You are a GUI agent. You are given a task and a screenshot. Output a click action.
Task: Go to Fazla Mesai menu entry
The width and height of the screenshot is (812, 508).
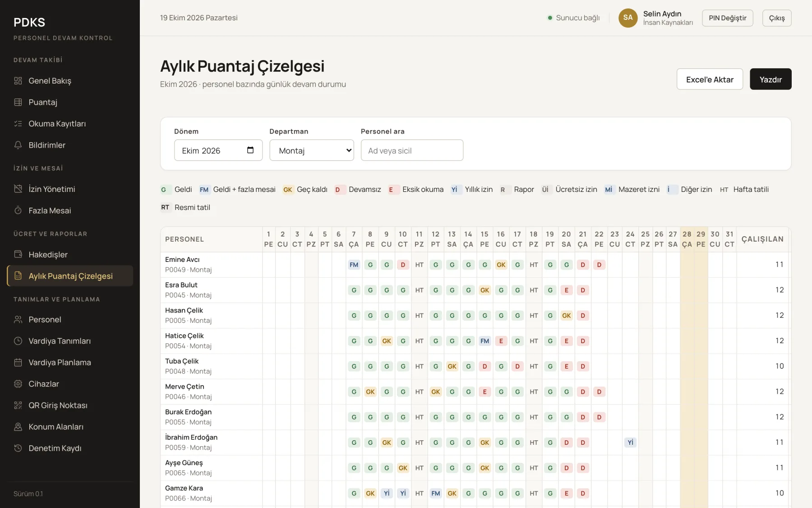[70, 210]
